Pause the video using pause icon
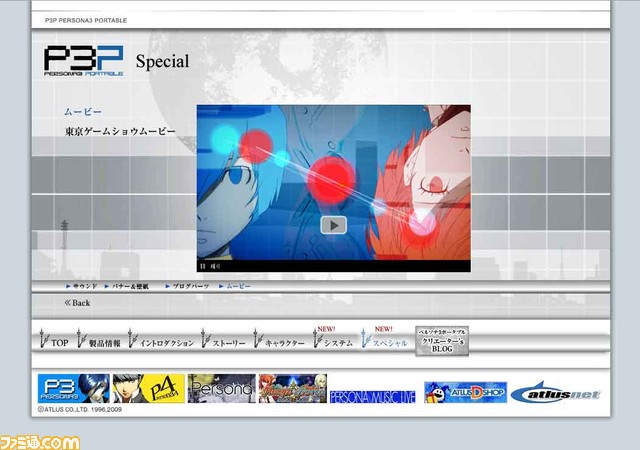This screenshot has height=450, width=640. tap(203, 266)
